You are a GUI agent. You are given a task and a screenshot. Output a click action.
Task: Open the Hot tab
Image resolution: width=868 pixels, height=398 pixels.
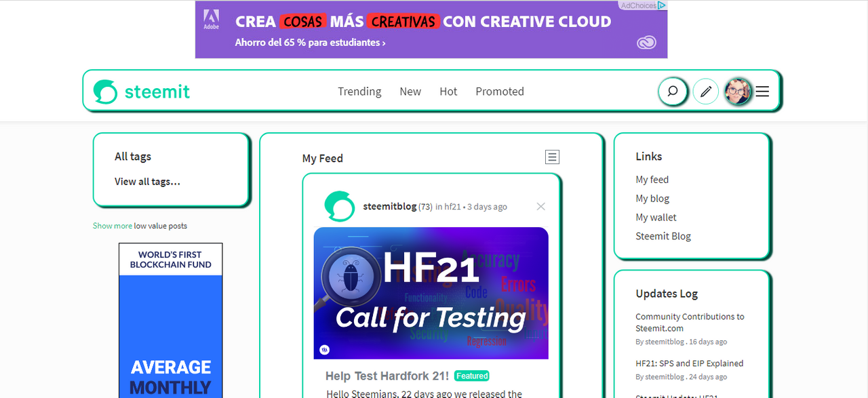(448, 92)
